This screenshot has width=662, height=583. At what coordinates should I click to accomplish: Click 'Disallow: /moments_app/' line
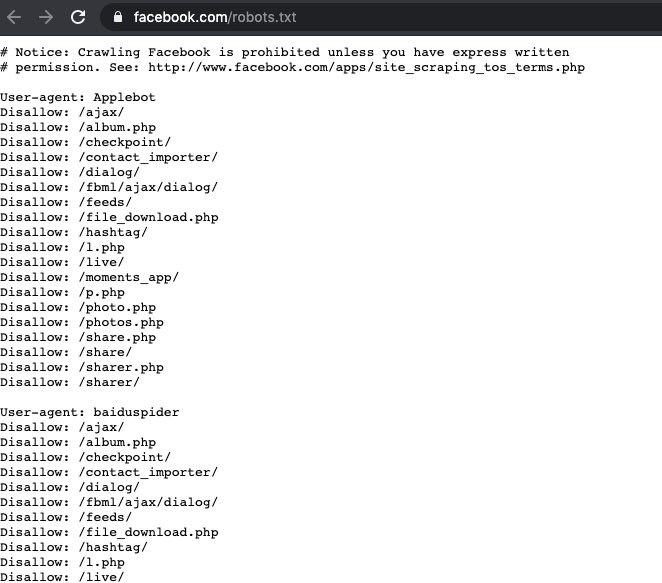pos(90,277)
